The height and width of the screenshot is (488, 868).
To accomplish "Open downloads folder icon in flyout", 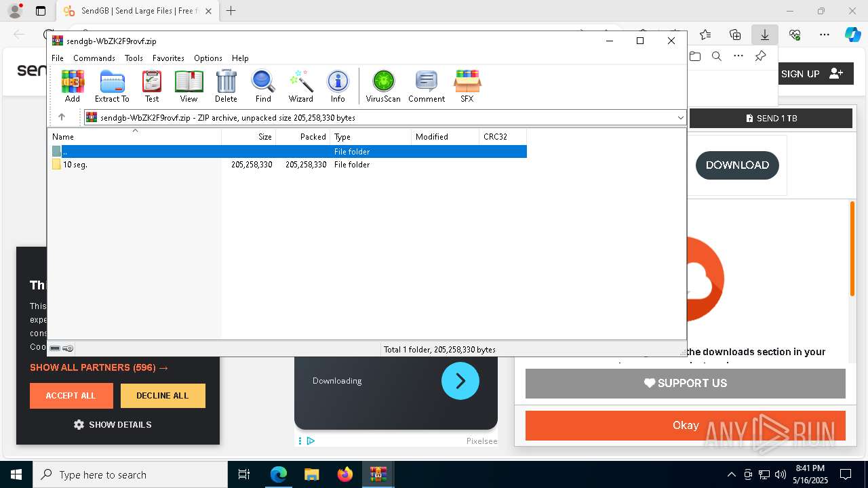I will tap(694, 56).
